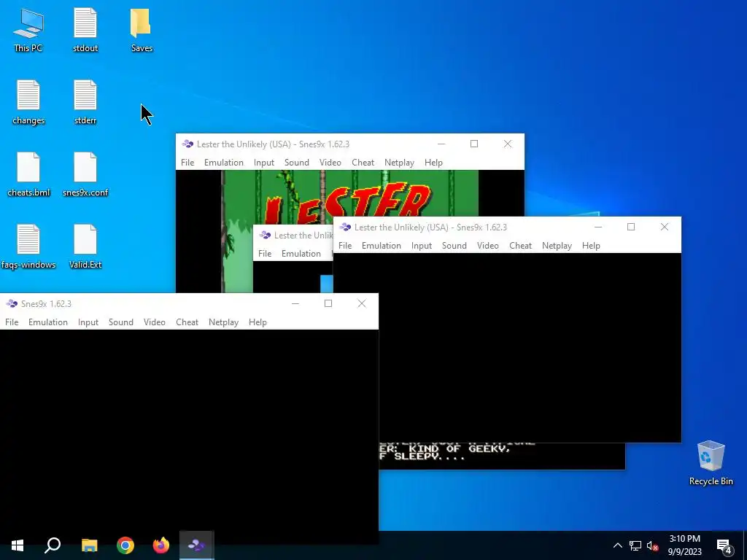Open File menu in partially hidden middle window
747x560 pixels.
tap(265, 253)
